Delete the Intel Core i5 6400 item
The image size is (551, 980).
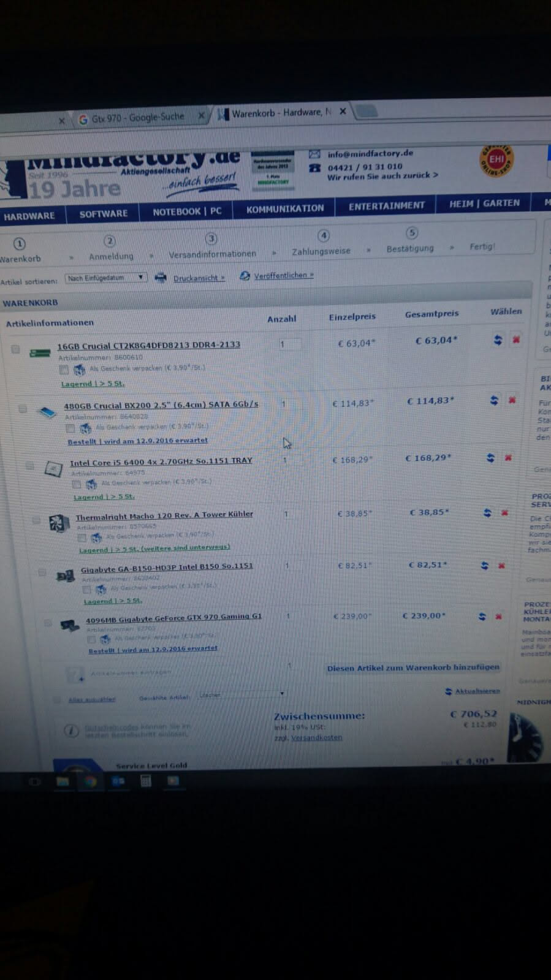(x=508, y=458)
